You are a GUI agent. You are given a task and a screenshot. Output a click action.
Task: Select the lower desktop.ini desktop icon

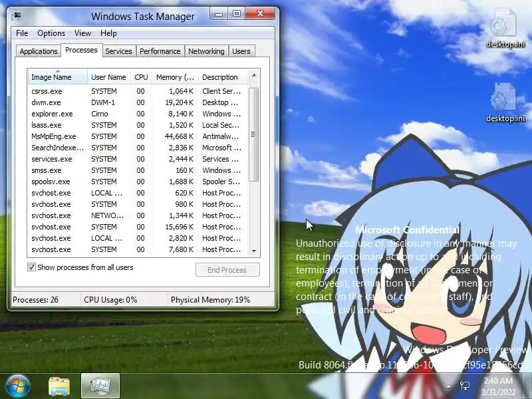tap(505, 102)
